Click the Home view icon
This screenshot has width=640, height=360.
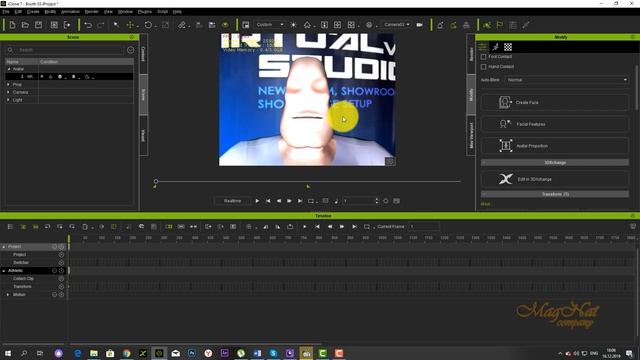click(x=307, y=25)
